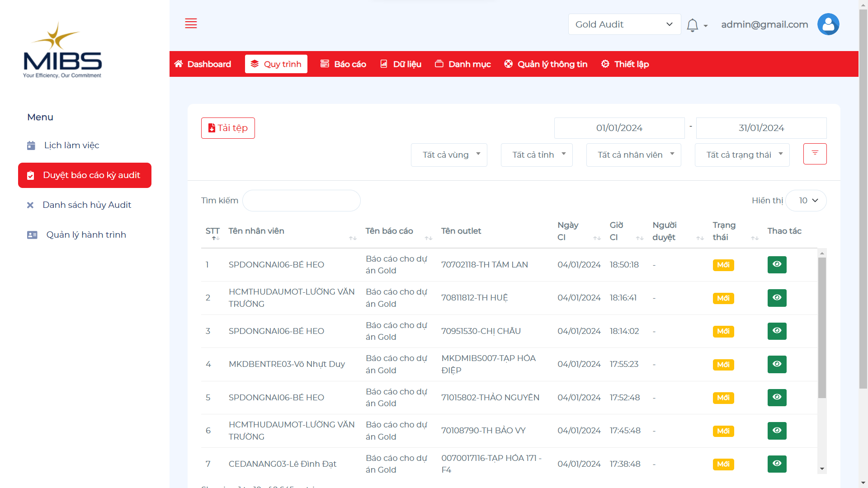Click the start date 01/01/2024 field
The width and height of the screenshot is (868, 488).
(x=619, y=128)
